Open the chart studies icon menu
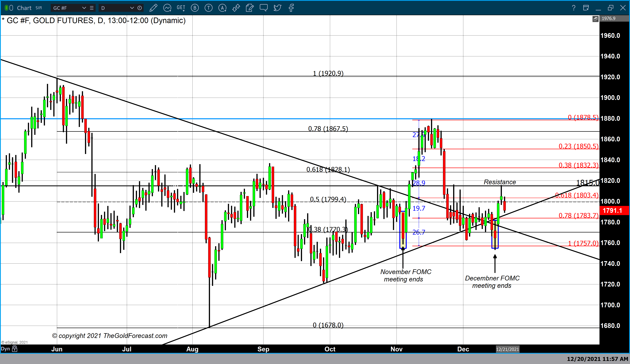The width and height of the screenshot is (630, 364). 167,8
